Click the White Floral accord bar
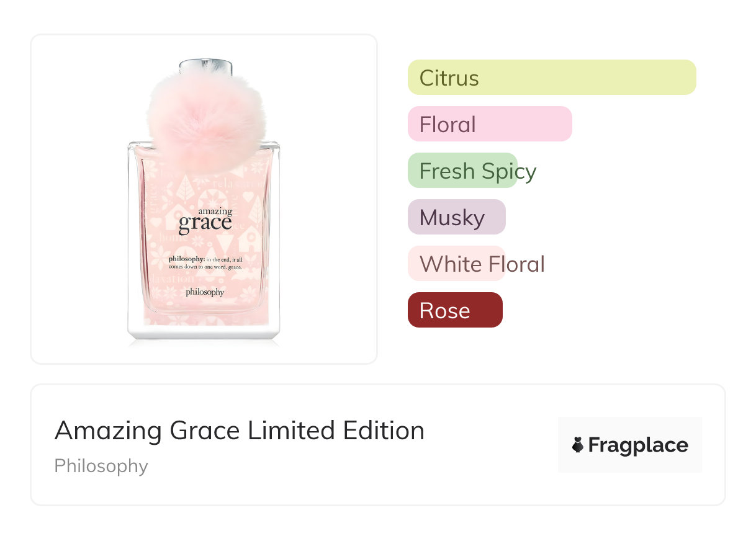The width and height of the screenshot is (756, 536). coord(456,264)
